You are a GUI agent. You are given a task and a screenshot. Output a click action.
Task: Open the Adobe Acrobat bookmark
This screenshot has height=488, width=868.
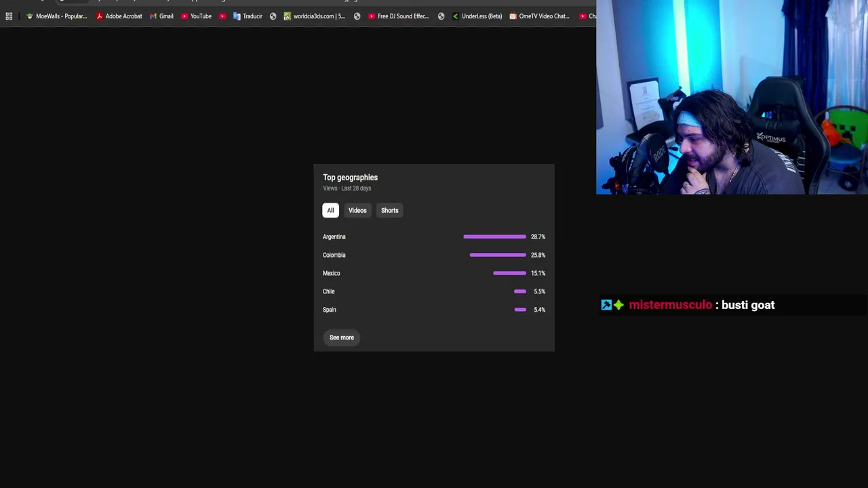click(119, 16)
